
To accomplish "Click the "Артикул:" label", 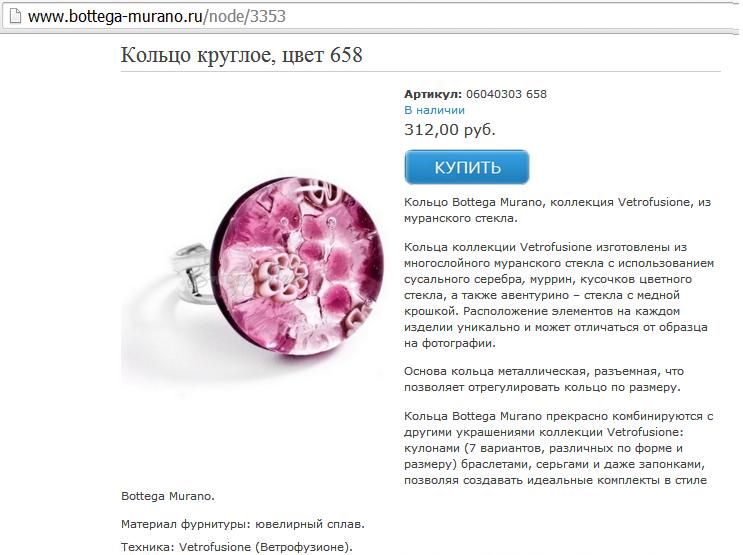I will 433,94.
